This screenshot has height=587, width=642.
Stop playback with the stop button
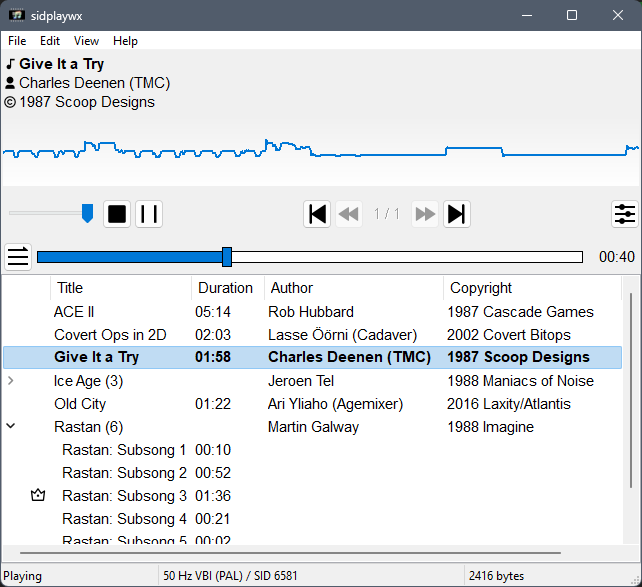coord(117,214)
